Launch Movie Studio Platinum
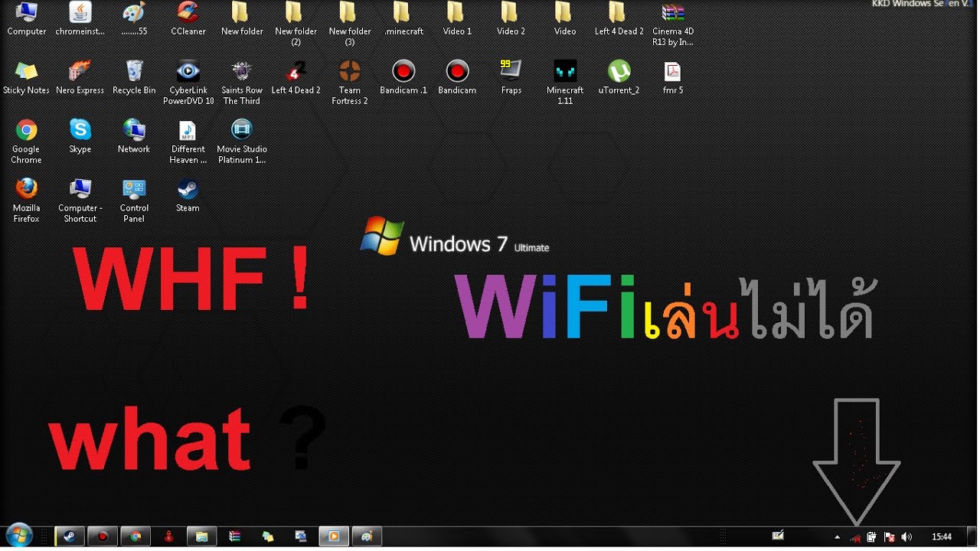The height and width of the screenshot is (551, 980). [242, 142]
